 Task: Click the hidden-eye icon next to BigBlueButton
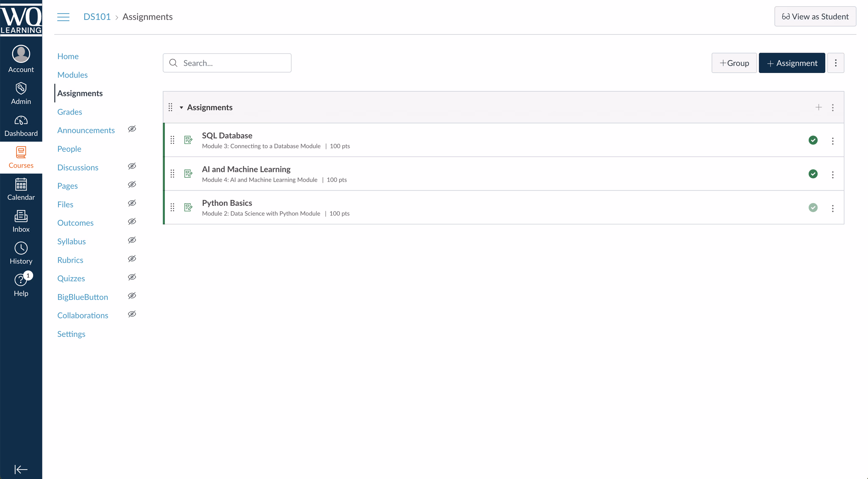pyautogui.click(x=132, y=296)
